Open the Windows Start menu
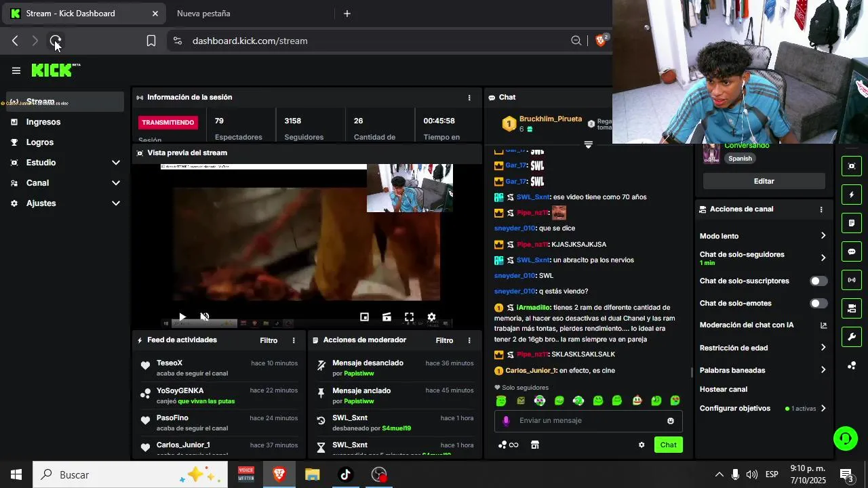 [16, 474]
